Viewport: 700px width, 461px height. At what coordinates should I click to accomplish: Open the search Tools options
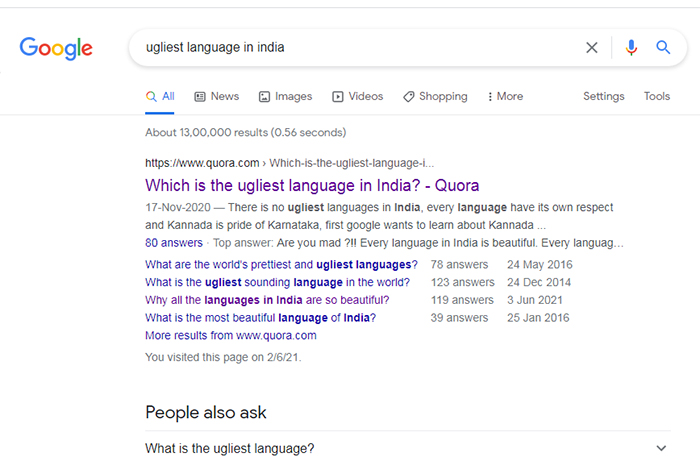click(657, 96)
